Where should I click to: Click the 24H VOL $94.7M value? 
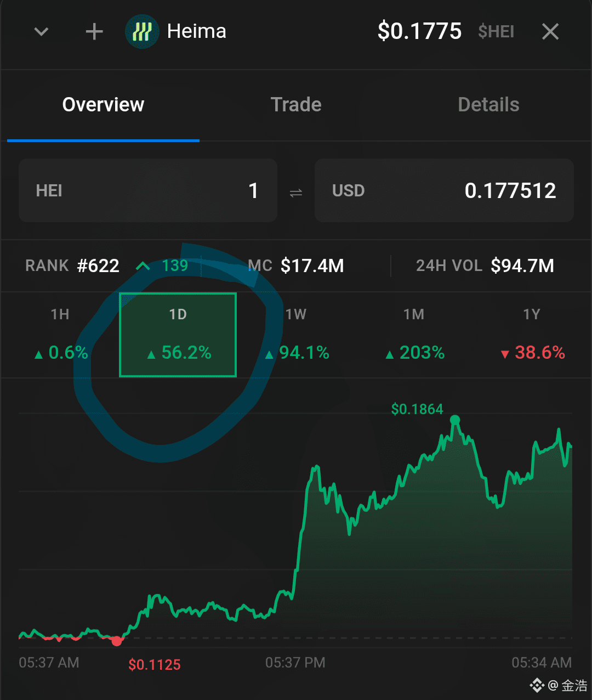click(x=485, y=266)
